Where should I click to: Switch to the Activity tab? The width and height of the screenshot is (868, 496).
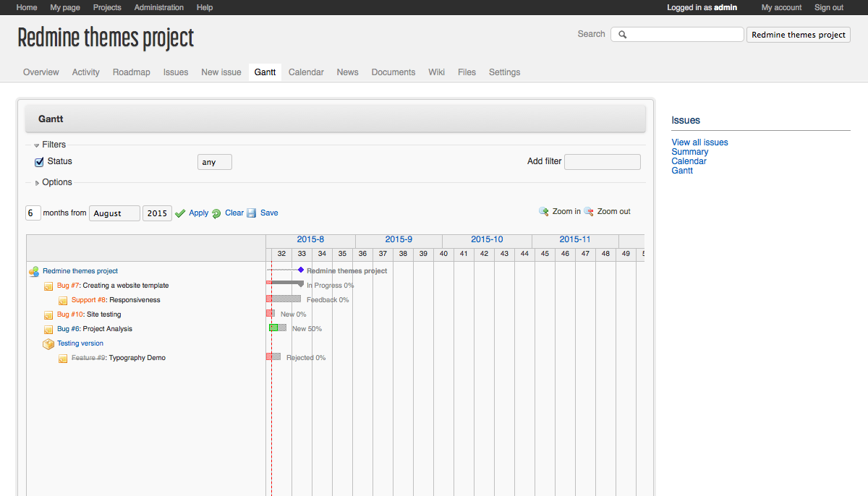(86, 72)
